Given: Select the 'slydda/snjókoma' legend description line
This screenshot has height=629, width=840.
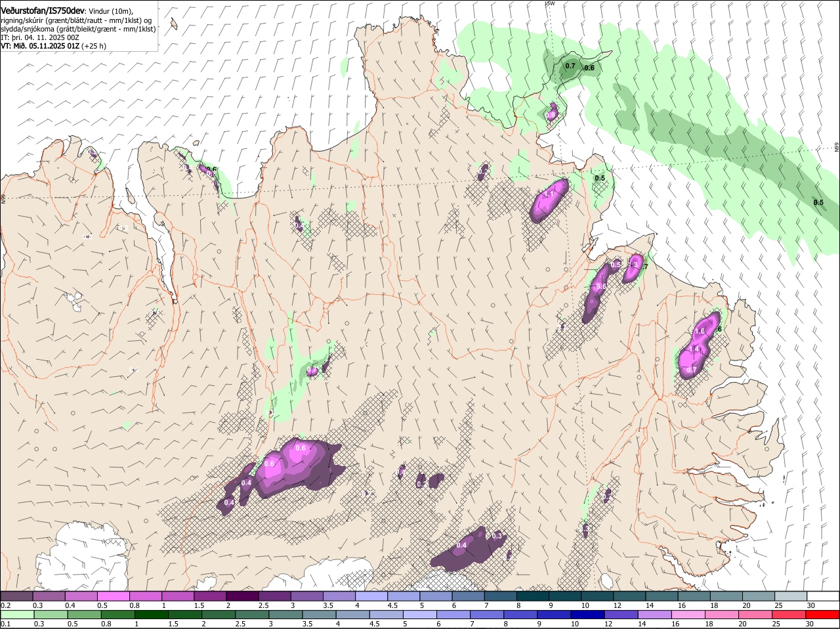Looking at the screenshot, I should [x=78, y=29].
